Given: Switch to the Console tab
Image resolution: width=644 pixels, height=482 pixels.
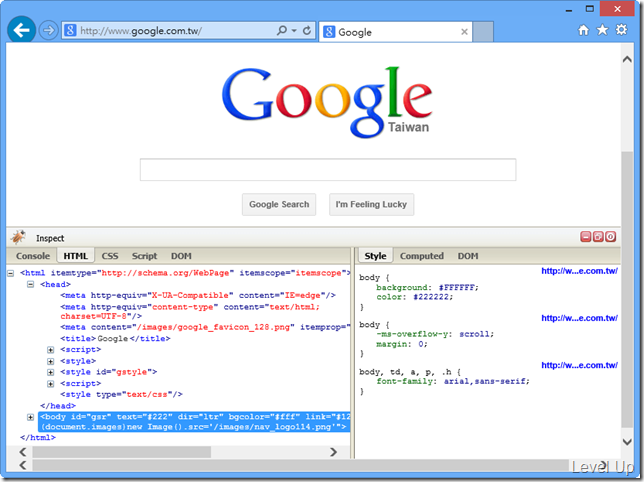Looking at the screenshot, I should point(33,256).
